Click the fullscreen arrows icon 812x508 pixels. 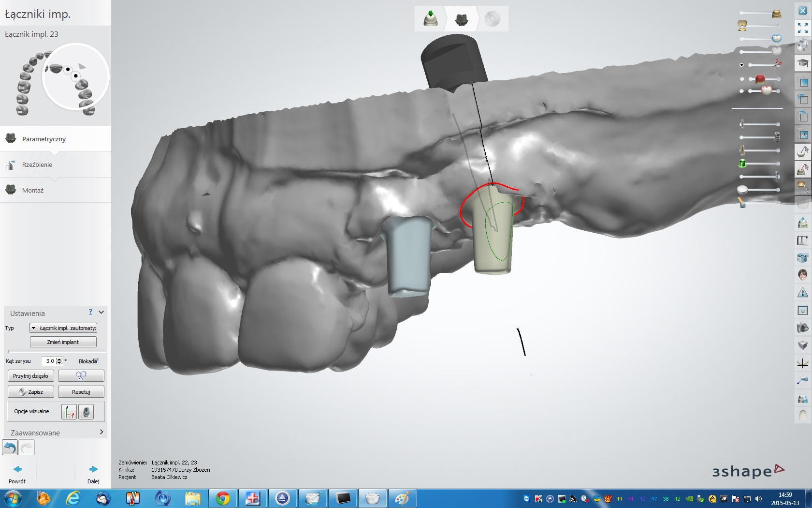pyautogui.click(x=802, y=28)
